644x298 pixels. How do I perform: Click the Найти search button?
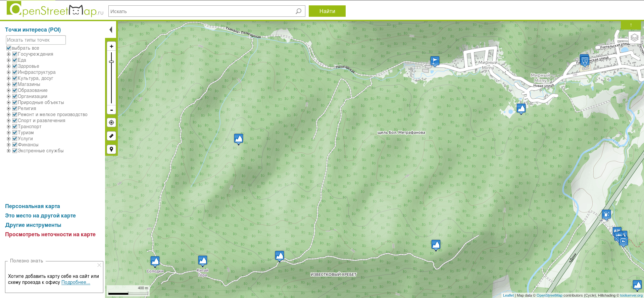[x=327, y=11]
